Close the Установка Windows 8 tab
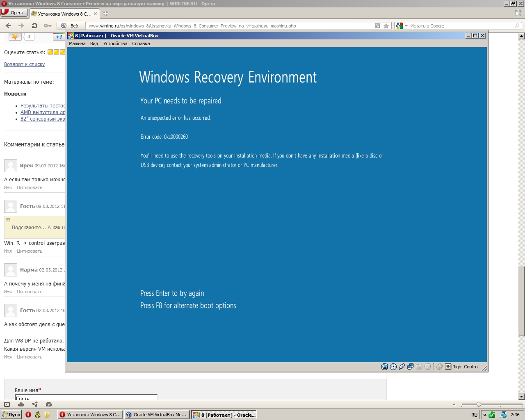525x420 pixels. pyautogui.click(x=95, y=14)
